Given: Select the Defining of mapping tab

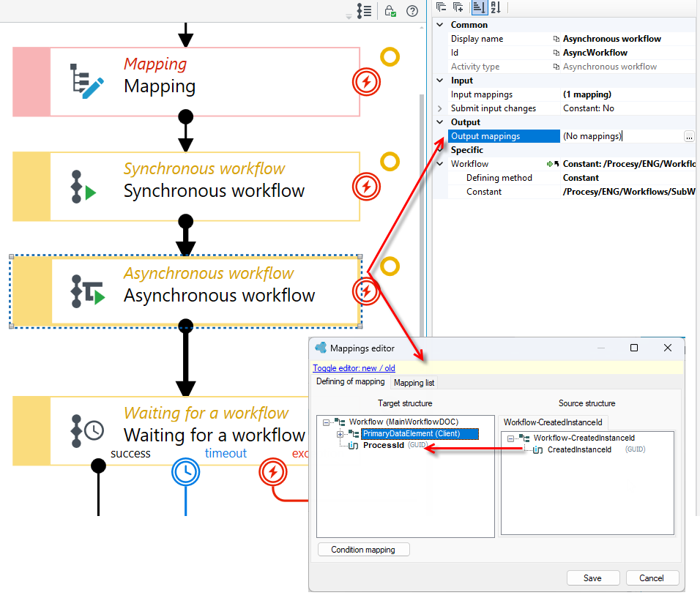Looking at the screenshot, I should [x=351, y=381].
